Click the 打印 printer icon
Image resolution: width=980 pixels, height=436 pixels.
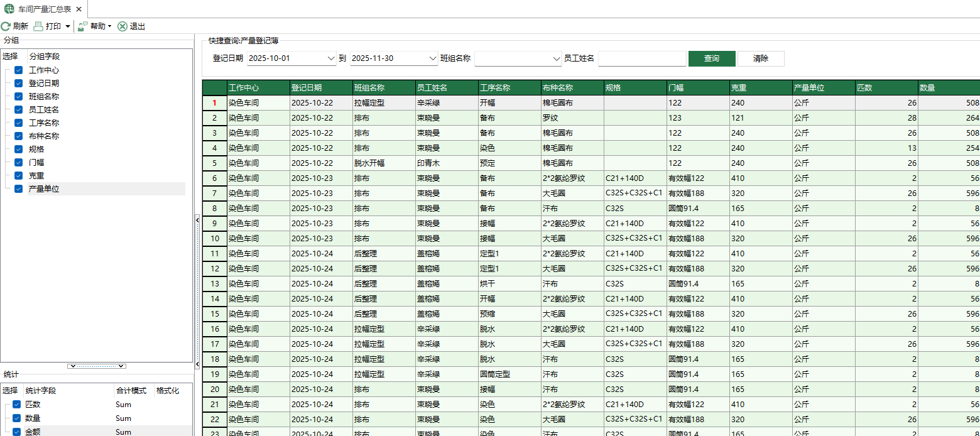click(38, 26)
